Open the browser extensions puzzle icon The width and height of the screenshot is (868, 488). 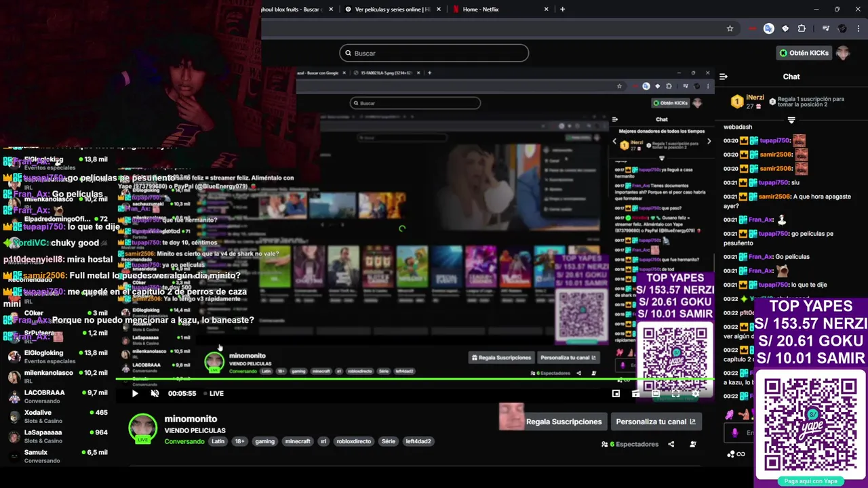802,28
